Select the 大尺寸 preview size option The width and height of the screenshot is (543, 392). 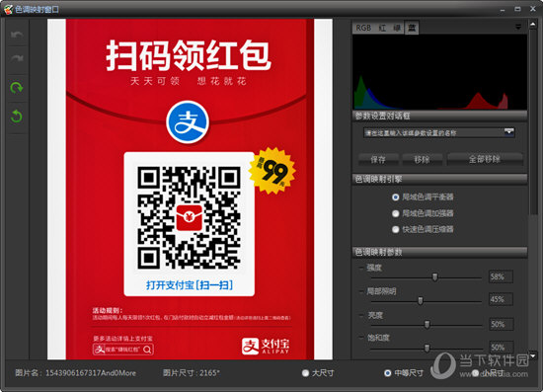318,373
